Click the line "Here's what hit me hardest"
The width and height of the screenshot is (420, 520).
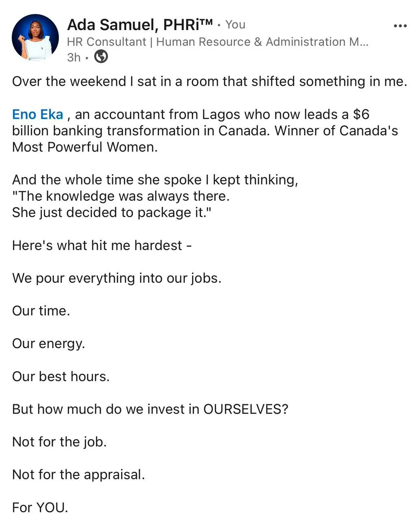point(102,245)
